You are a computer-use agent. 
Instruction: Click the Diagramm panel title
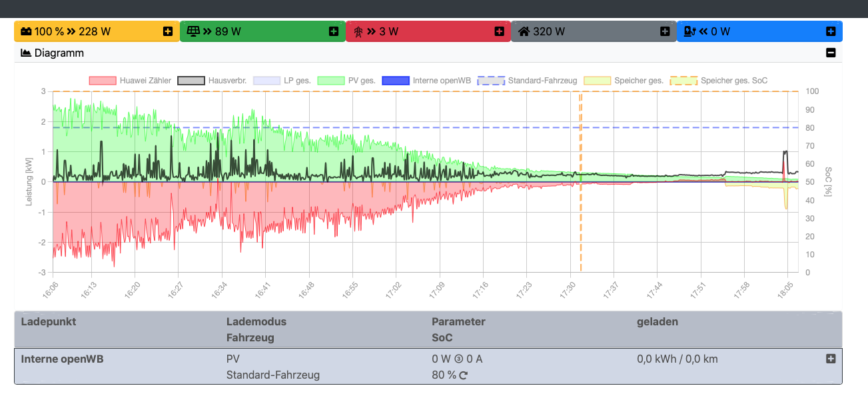coord(59,53)
